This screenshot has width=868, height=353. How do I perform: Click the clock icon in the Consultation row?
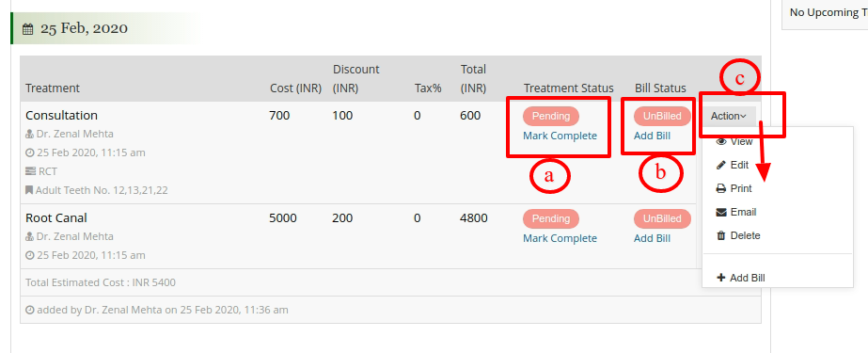click(x=30, y=152)
